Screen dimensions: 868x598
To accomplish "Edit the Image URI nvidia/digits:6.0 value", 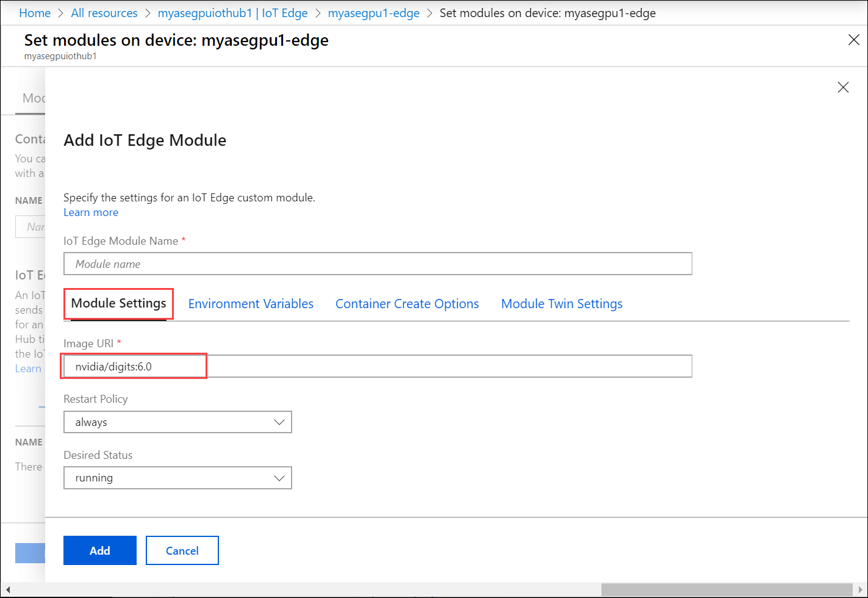I will click(x=133, y=366).
